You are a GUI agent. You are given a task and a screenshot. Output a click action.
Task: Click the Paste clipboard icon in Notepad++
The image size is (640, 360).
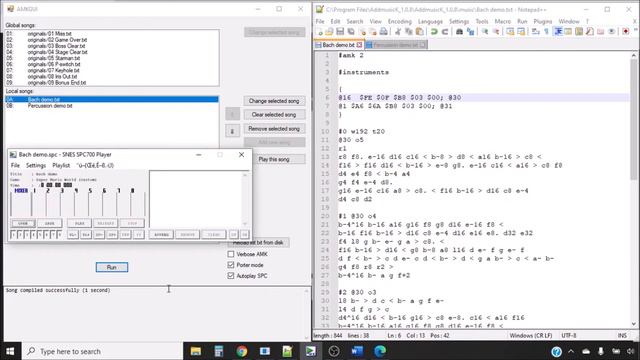point(419,32)
